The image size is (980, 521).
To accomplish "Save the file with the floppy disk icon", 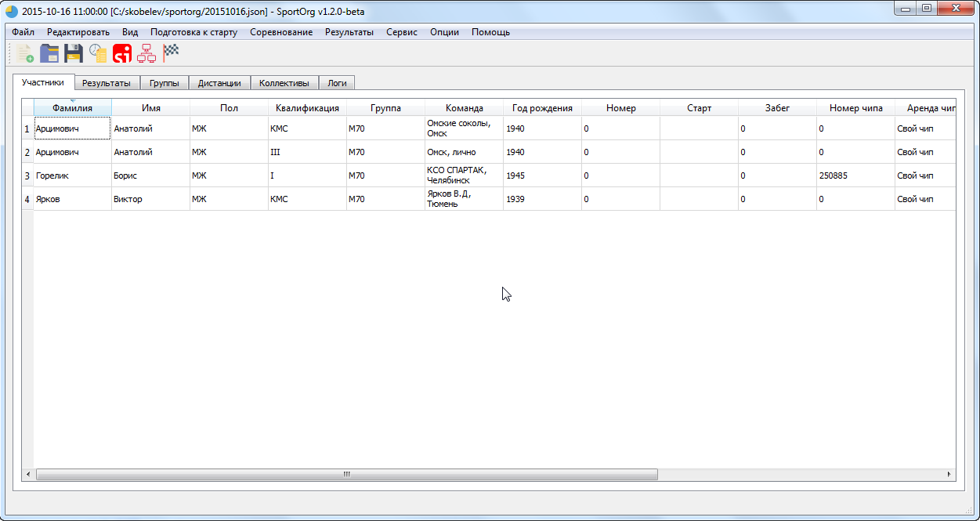I will point(74,53).
